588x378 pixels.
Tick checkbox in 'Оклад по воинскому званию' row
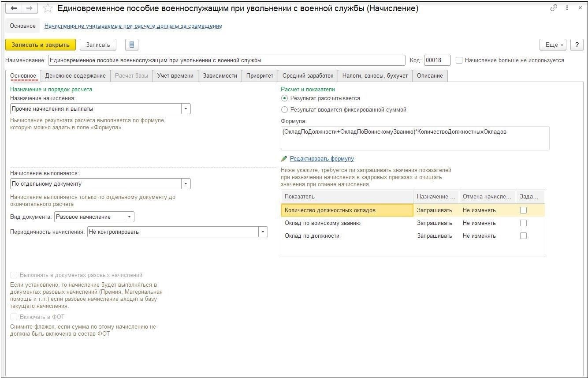tap(523, 223)
